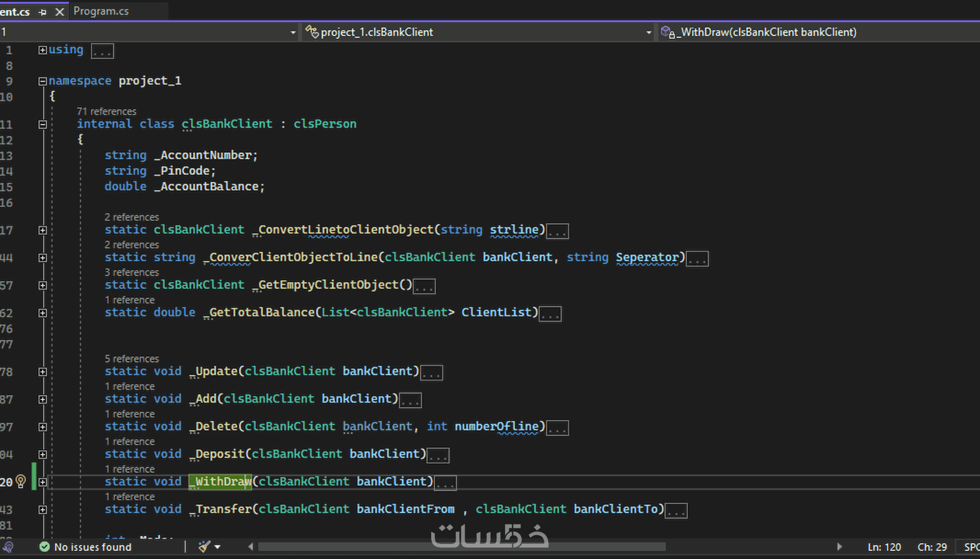This screenshot has height=559, width=980.
Task: Click the _Deposit method name
Action: (x=217, y=454)
